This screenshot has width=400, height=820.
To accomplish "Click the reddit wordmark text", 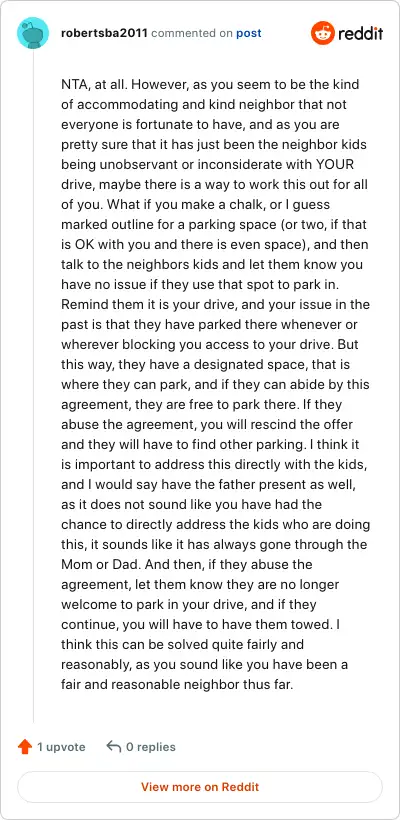I will click(x=361, y=34).
